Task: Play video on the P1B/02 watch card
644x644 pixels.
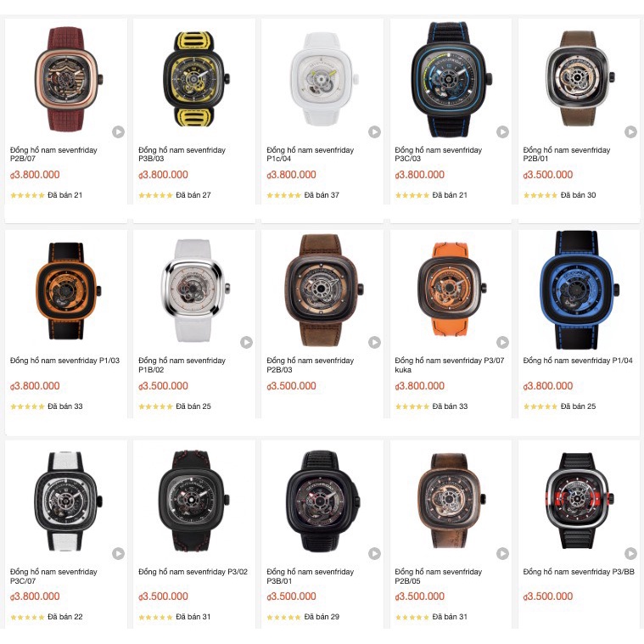Action: click(246, 342)
